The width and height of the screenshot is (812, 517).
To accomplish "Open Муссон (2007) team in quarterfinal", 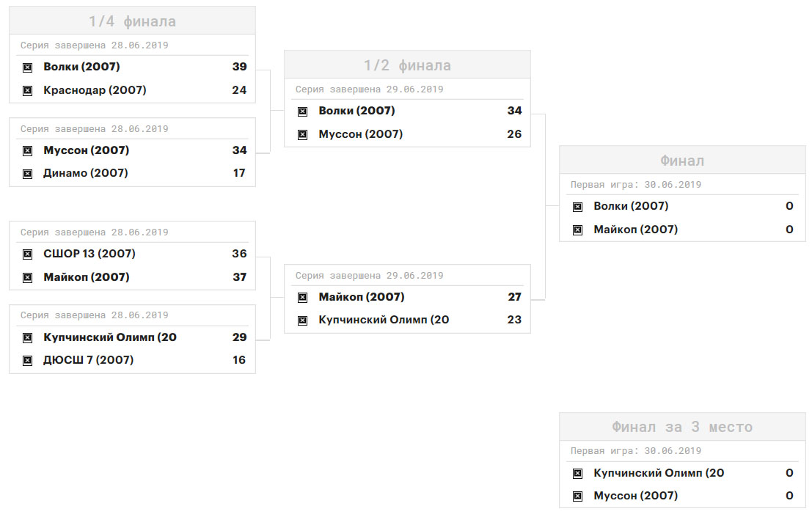I will pyautogui.click(x=86, y=150).
